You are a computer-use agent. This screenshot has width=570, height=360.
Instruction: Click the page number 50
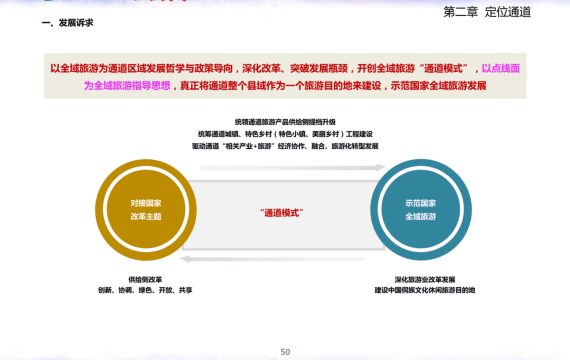(x=285, y=352)
